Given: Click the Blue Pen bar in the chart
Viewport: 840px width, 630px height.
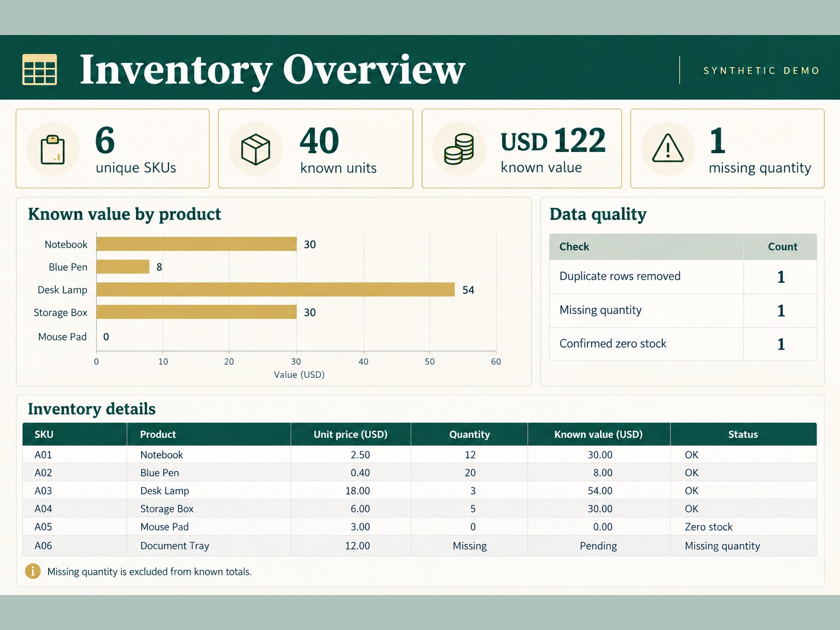Looking at the screenshot, I should [123, 266].
